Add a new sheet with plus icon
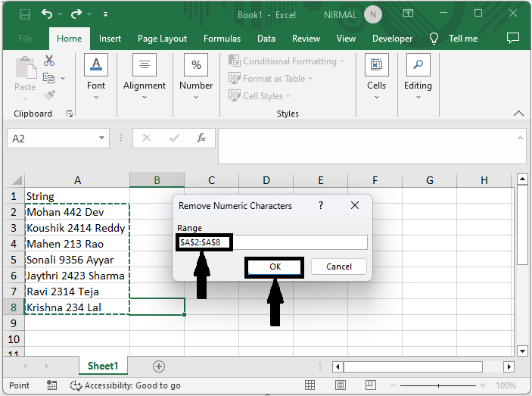This screenshot has height=396, width=532. pyautogui.click(x=159, y=366)
